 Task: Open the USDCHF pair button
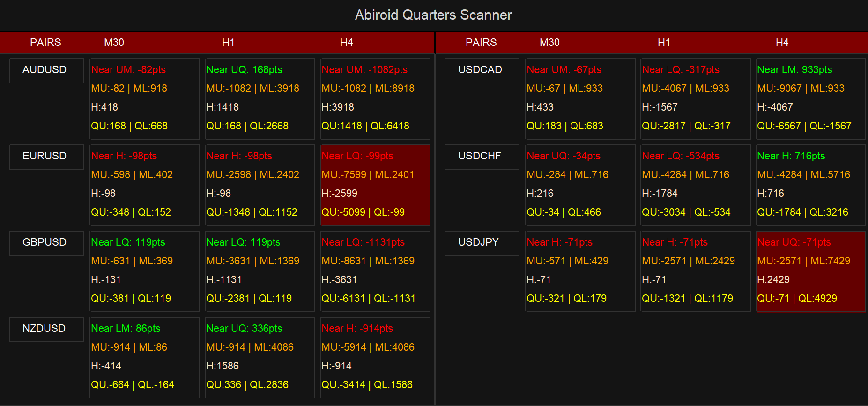pyautogui.click(x=482, y=157)
